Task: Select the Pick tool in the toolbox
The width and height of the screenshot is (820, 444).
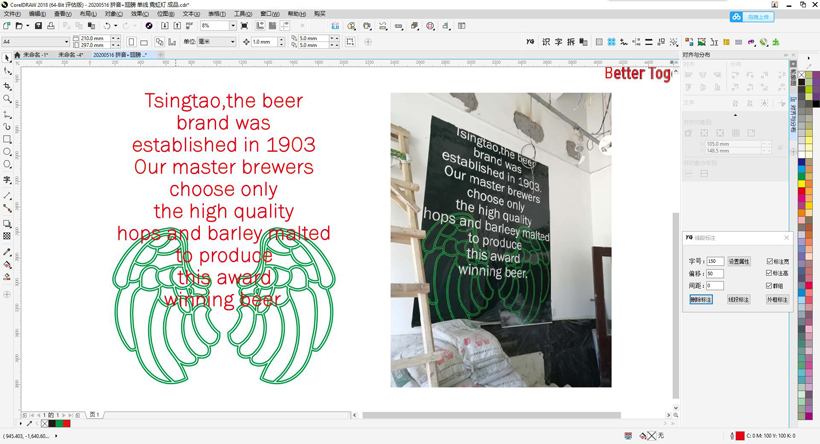Action: [x=7, y=58]
